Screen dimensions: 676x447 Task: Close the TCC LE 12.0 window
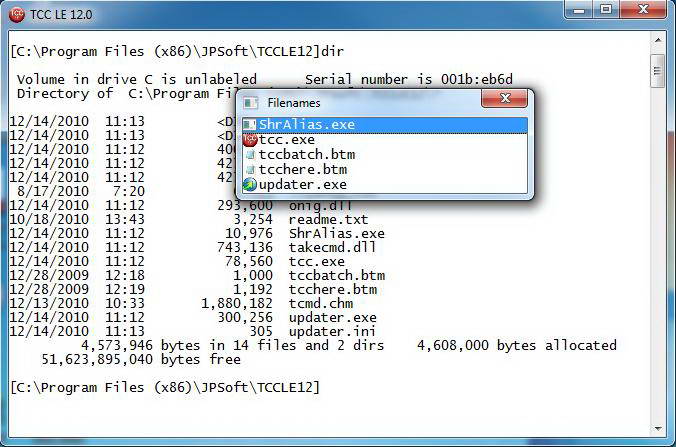coord(643,9)
